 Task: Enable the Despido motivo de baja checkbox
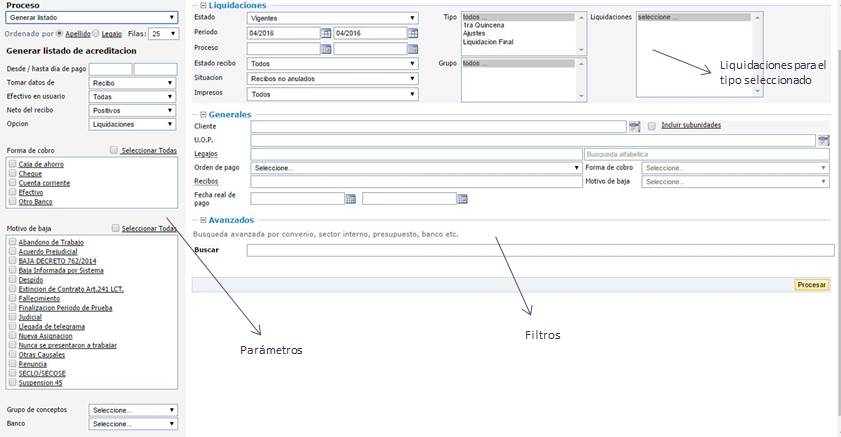click(11, 279)
